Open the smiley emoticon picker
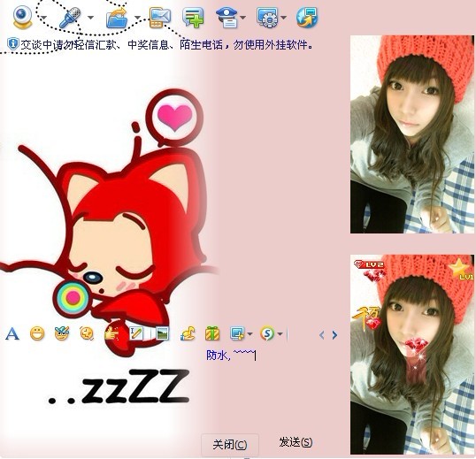This screenshot has width=476, height=459. [x=37, y=333]
